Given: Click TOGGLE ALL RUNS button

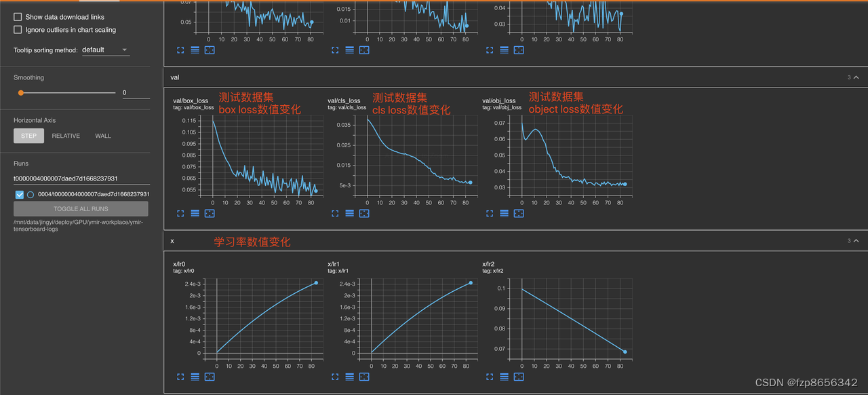Looking at the screenshot, I should coord(81,209).
